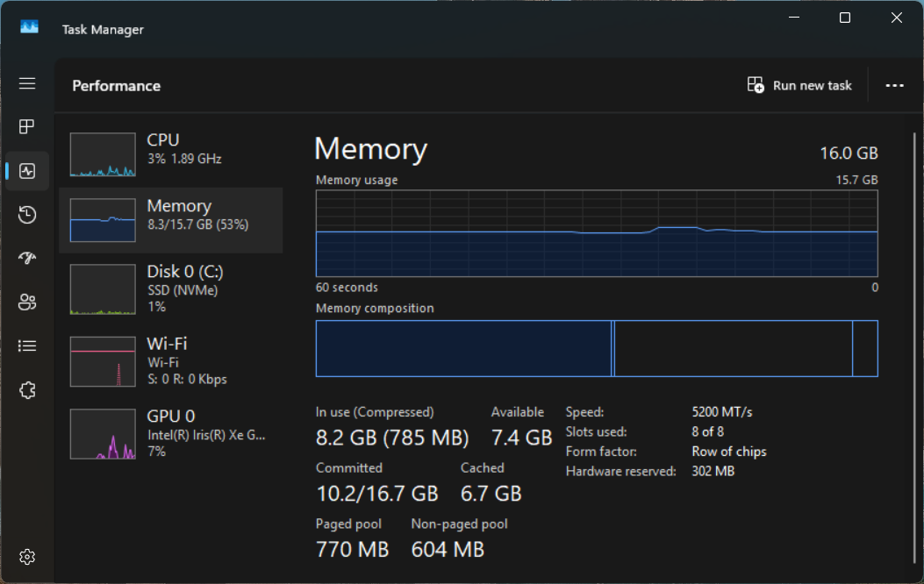Select the Performance page icon
The height and width of the screenshot is (584, 924).
[x=27, y=171]
